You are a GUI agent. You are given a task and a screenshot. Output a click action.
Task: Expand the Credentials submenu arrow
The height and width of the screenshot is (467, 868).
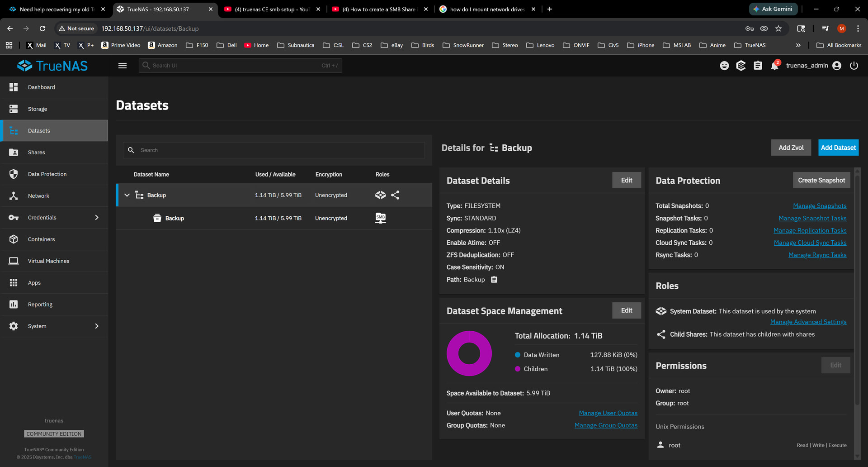(97, 218)
